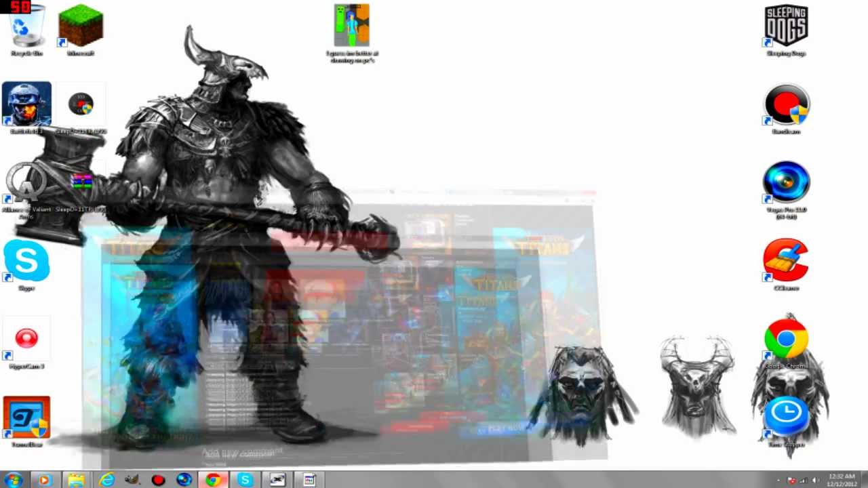Launch Minecraft from the desktop shortcut
868x488 pixels.
(81, 30)
